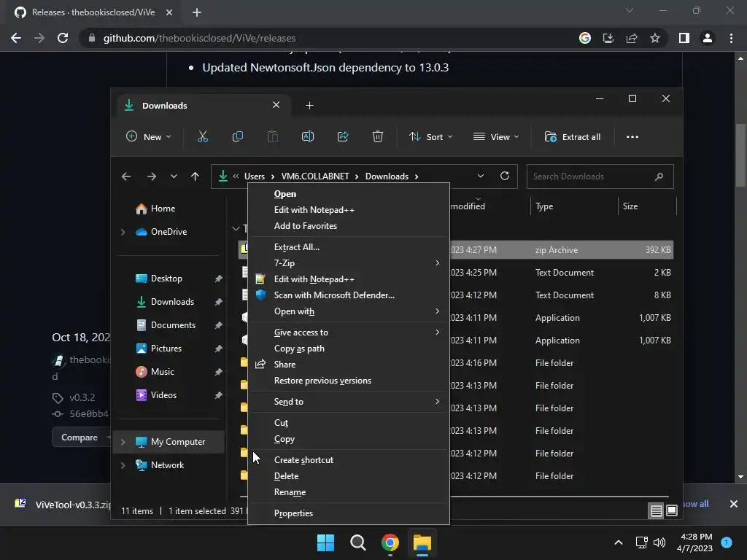
Task: Click the Rename icon in Explorer toolbar
Action: [x=308, y=137]
